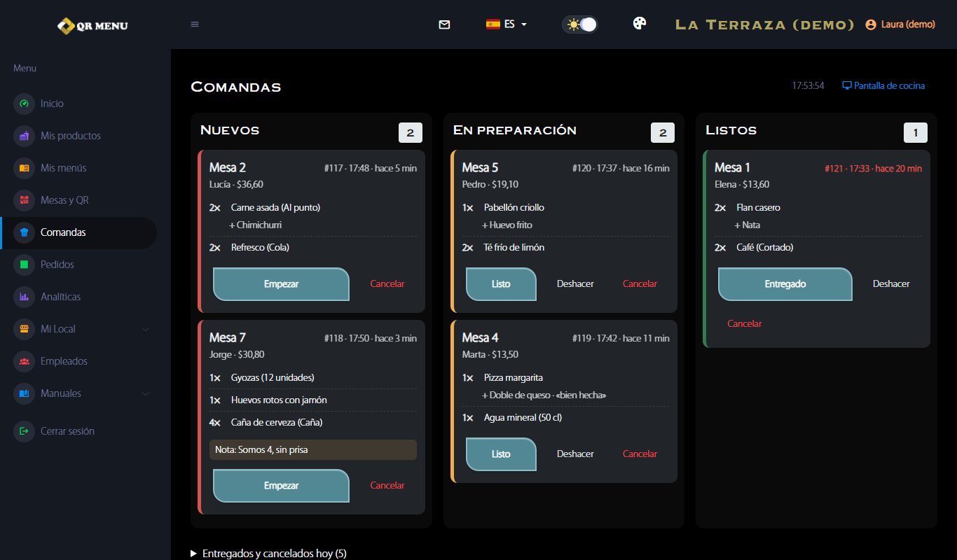Viewport: 957px width, 560px height.
Task: Select Pedidos in the sidebar
Action: click(x=57, y=265)
